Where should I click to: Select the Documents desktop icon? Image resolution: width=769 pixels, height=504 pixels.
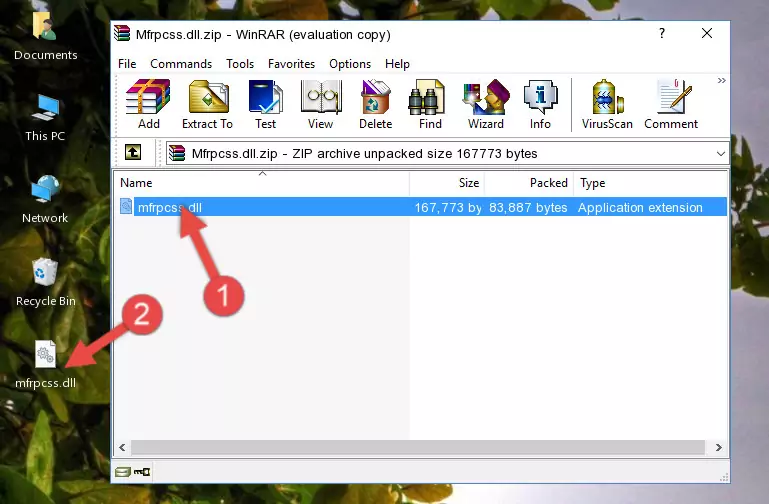[x=46, y=37]
